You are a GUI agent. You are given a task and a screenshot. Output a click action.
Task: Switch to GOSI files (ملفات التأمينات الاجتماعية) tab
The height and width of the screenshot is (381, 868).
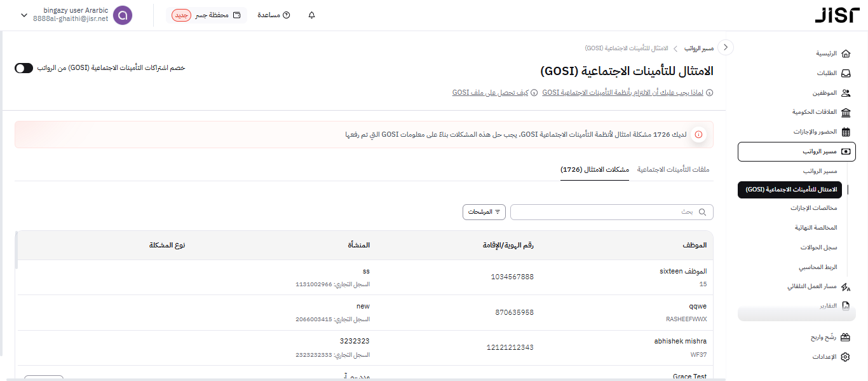[673, 170]
